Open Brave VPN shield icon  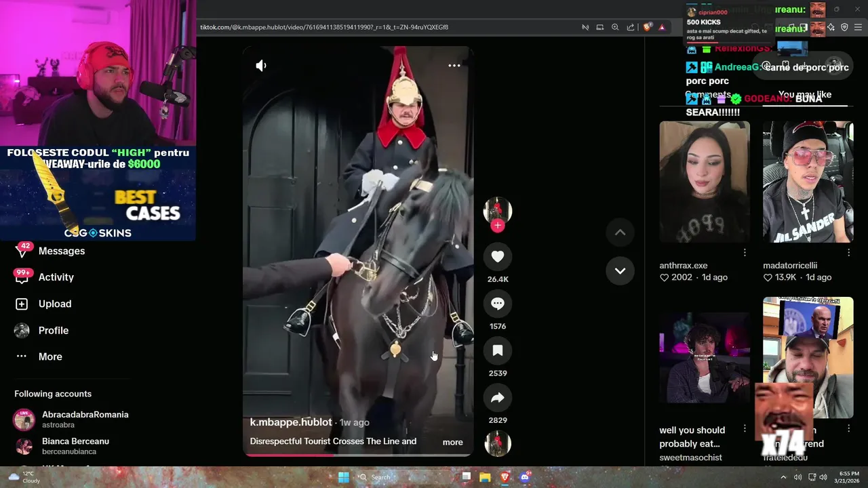pos(844,27)
